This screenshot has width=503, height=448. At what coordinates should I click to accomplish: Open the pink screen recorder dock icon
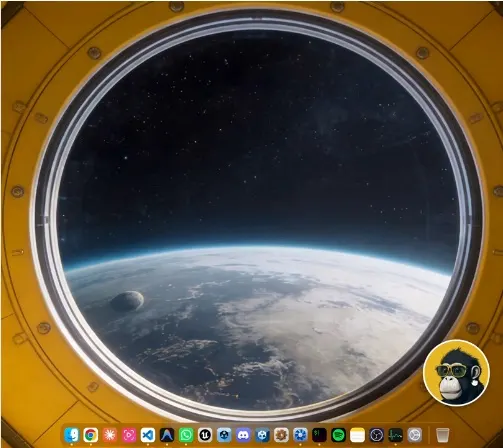click(x=129, y=435)
